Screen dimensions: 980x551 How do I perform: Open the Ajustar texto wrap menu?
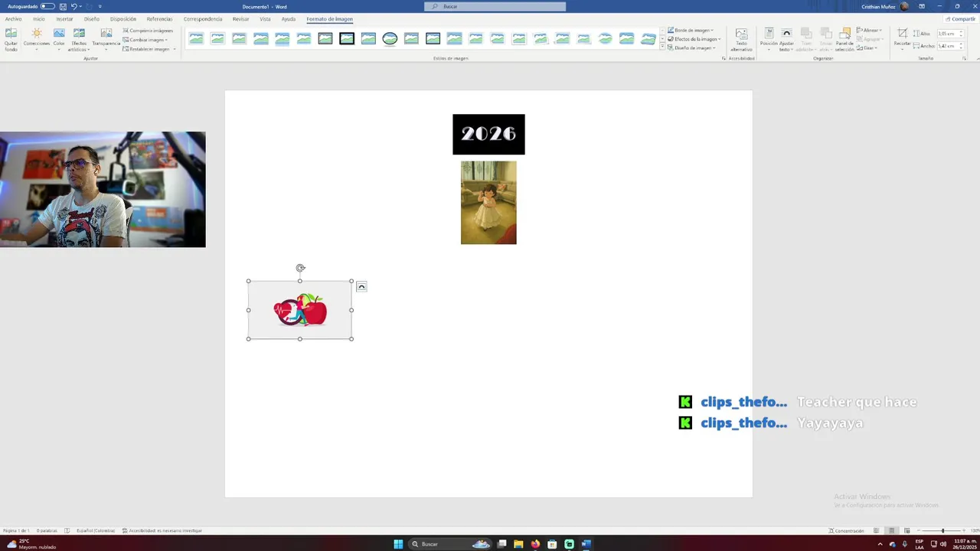(786, 39)
